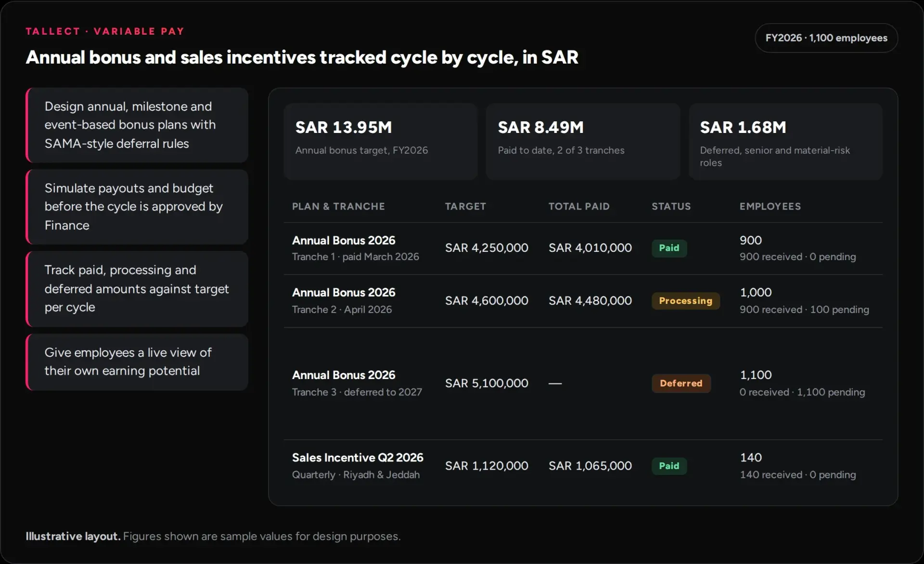The image size is (924, 564).
Task: Click '900 received · 0 pending' text
Action: click(x=797, y=257)
